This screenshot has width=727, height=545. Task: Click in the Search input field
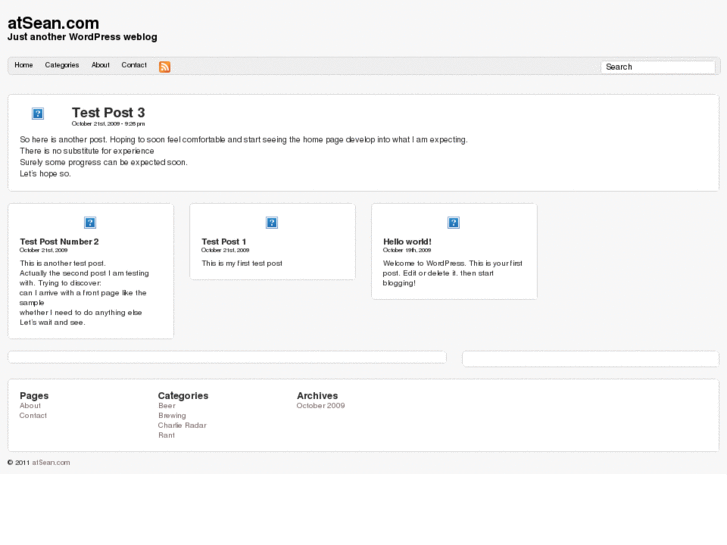(658, 67)
